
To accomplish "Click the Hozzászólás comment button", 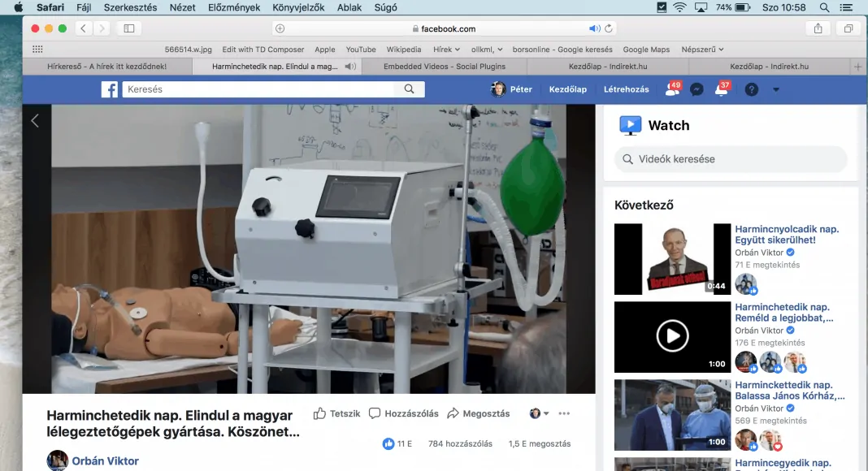I will (404, 413).
